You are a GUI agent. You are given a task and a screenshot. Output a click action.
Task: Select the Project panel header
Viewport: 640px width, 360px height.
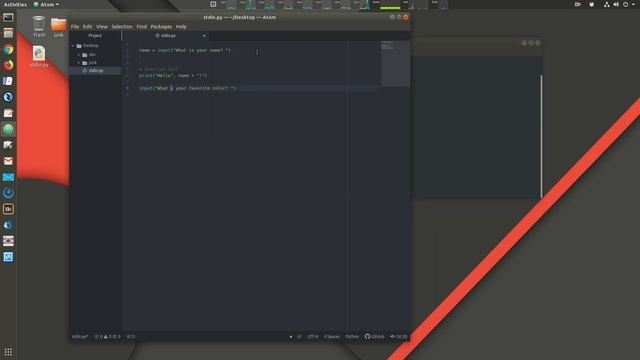[95, 36]
